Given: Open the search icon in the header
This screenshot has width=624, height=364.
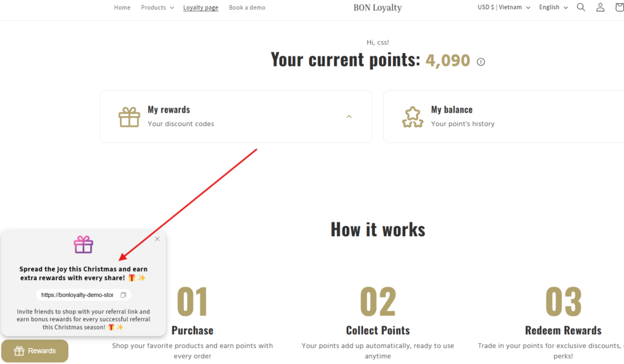Looking at the screenshot, I should coord(581,7).
